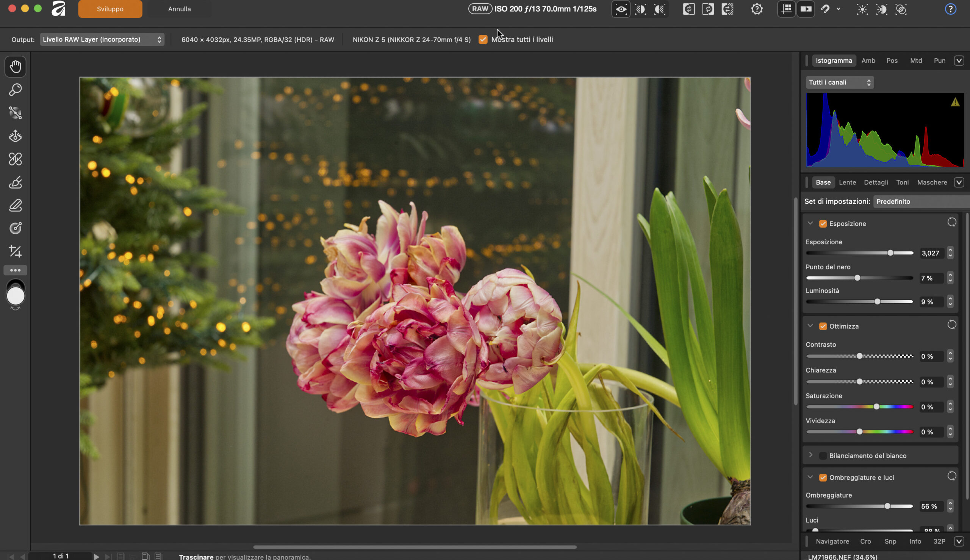970x560 pixels.
Task: Disable the Ottimizza section checkbox
Action: (823, 326)
